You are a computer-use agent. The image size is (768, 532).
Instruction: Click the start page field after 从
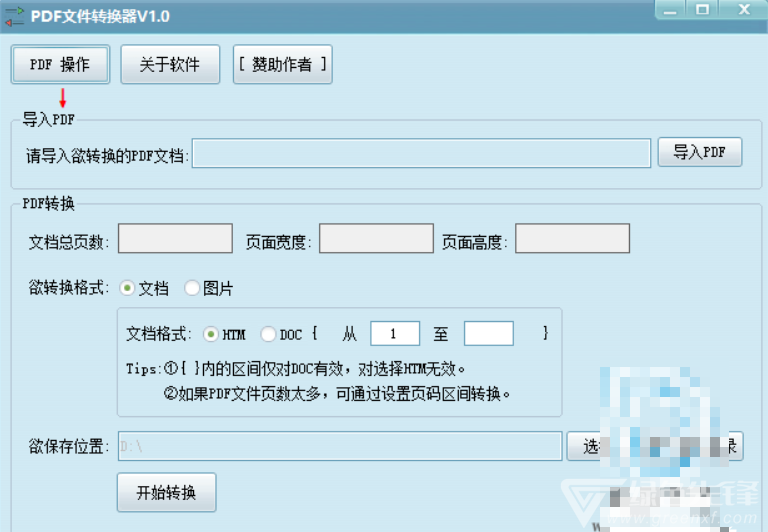coord(395,334)
